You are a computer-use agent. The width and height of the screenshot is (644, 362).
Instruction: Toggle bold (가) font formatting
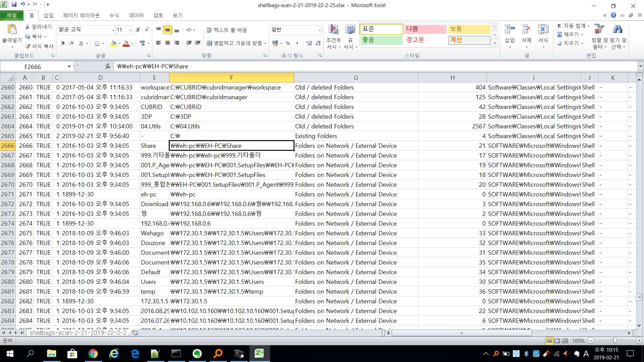coord(63,43)
